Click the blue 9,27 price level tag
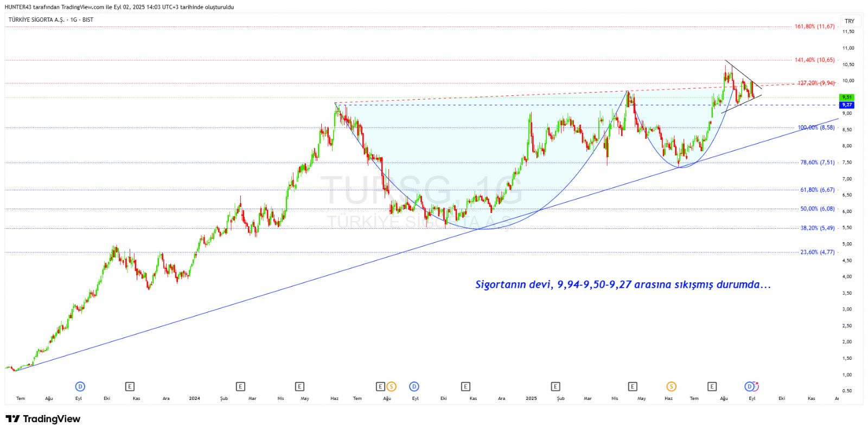The image size is (868, 433). pyautogui.click(x=847, y=105)
